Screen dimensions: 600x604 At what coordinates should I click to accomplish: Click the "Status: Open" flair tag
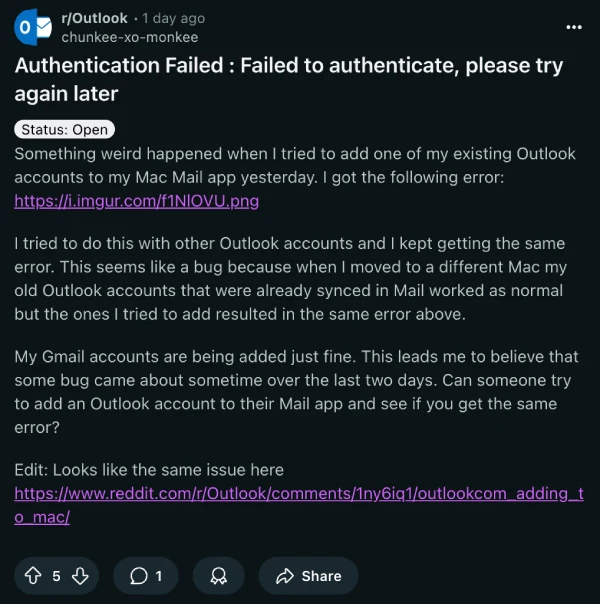pyautogui.click(x=63, y=130)
